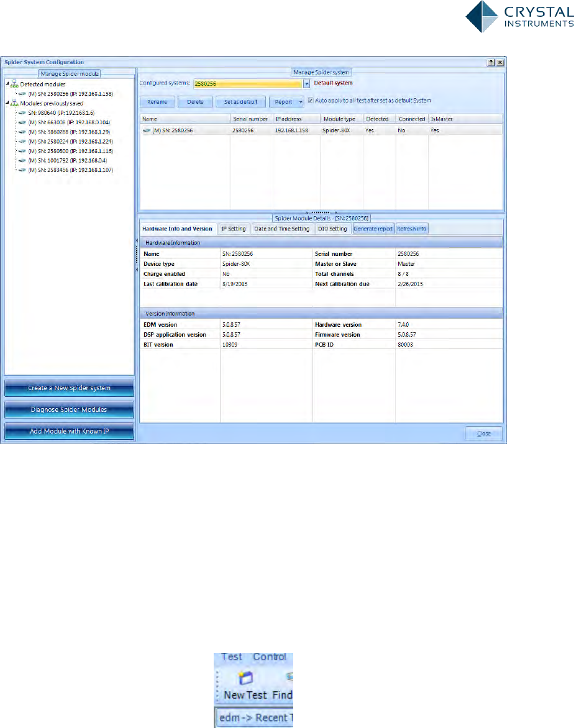The width and height of the screenshot is (574, 728).
Task: Click the Hardware version value 7.4.0
Action: 403,324
